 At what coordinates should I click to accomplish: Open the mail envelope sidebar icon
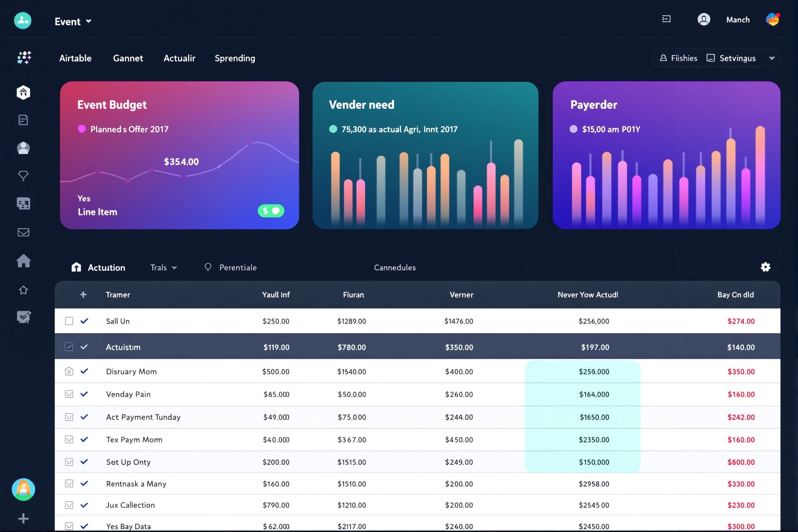point(23,232)
